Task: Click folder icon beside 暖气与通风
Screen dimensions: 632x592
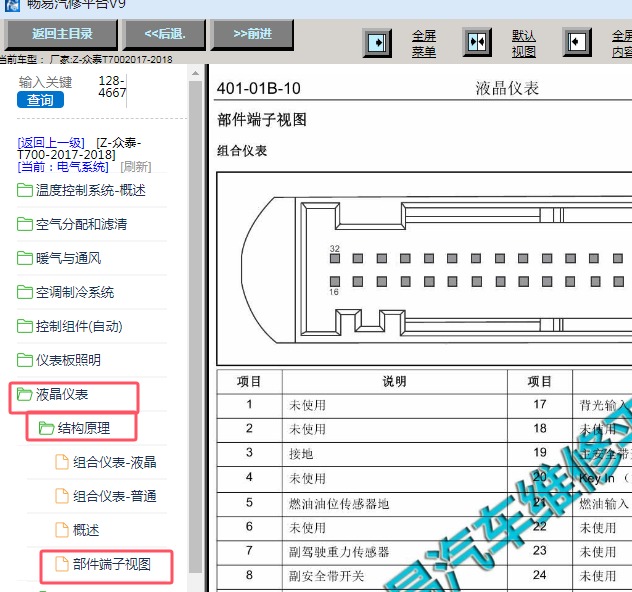Action: tap(25, 258)
